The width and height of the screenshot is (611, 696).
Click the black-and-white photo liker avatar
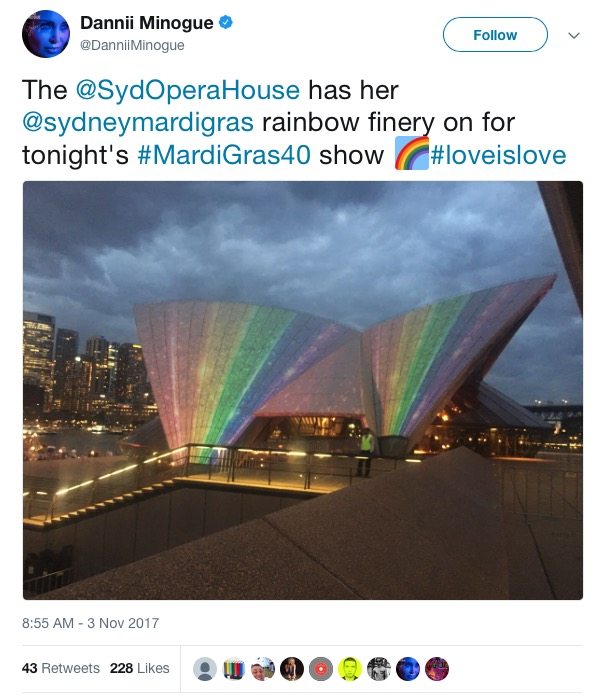tap(379, 669)
